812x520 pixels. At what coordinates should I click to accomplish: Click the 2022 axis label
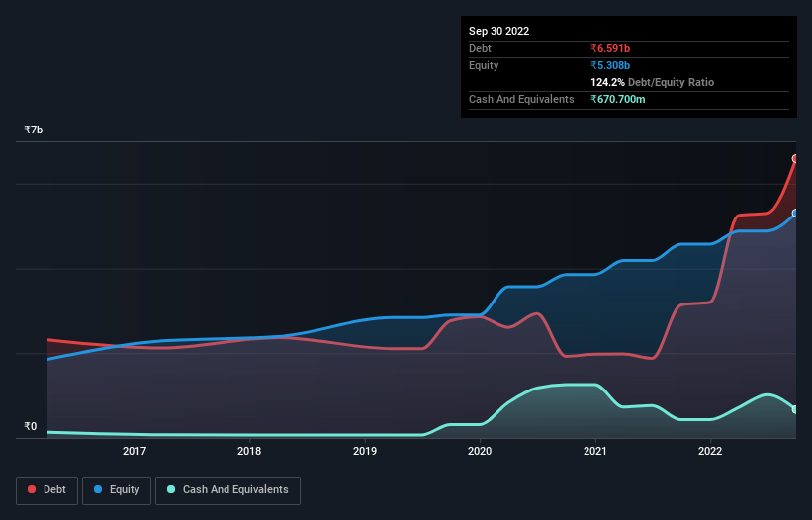tap(710, 451)
